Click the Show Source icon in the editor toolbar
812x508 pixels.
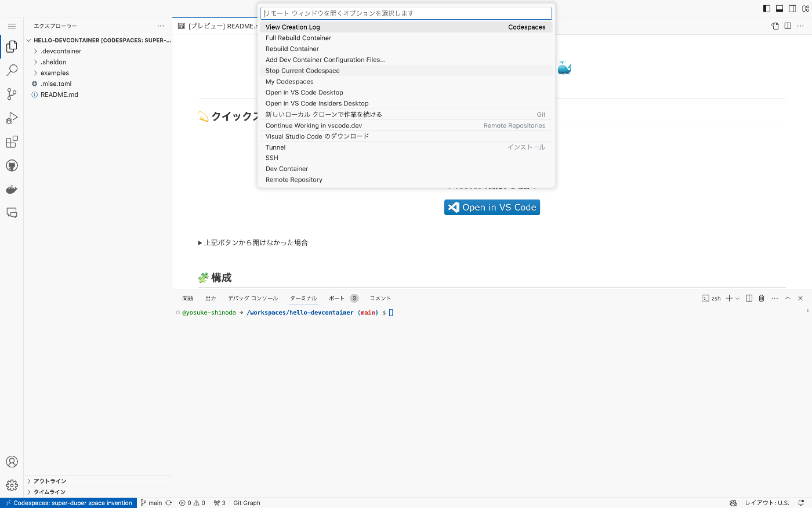tap(775, 26)
